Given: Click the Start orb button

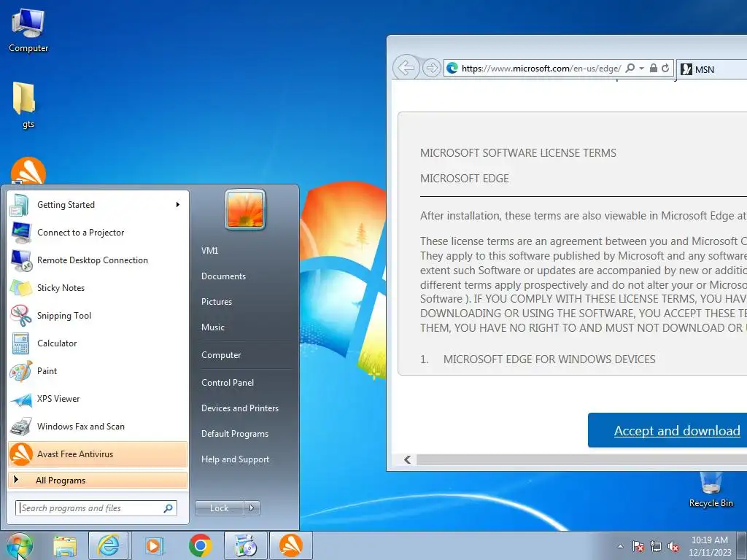Looking at the screenshot, I should click(x=20, y=545).
